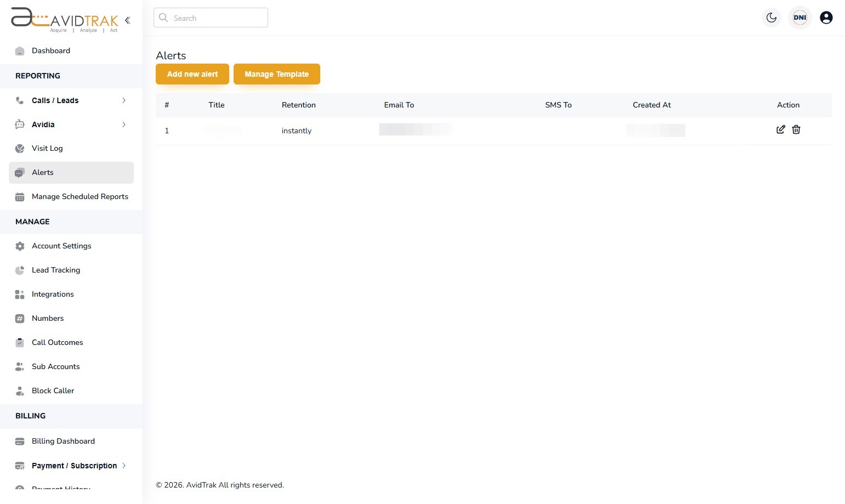Click Created At column header
The height and width of the screenshot is (504, 845).
[652, 105]
